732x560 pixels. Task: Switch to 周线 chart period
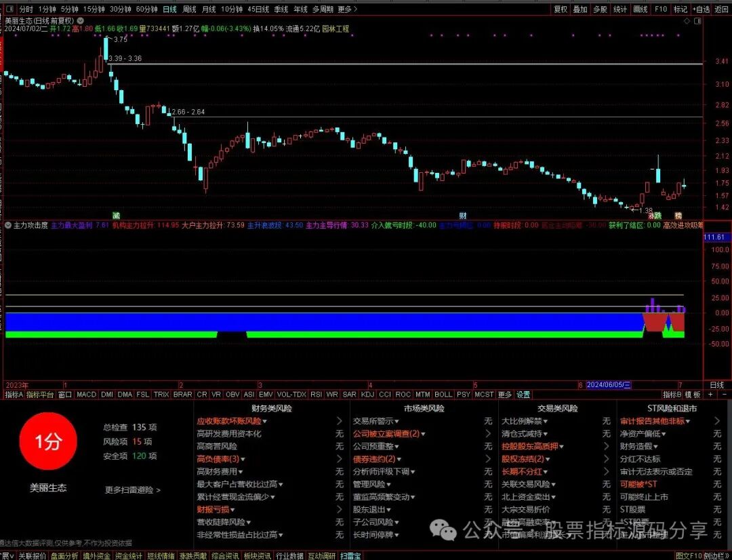click(190, 9)
